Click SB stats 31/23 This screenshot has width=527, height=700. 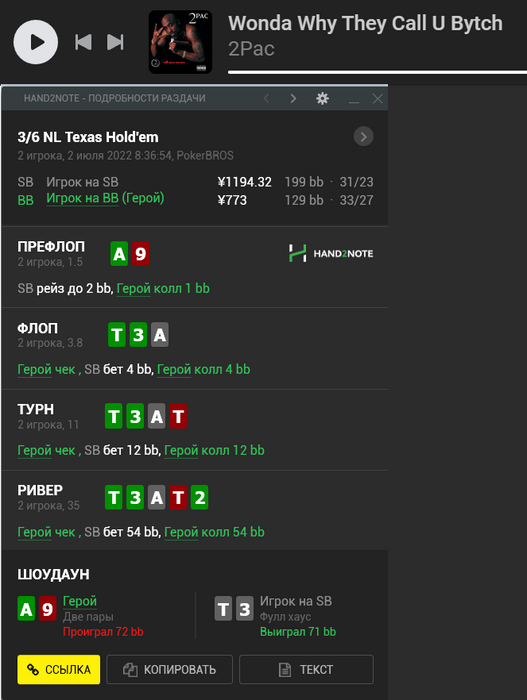coord(356,182)
